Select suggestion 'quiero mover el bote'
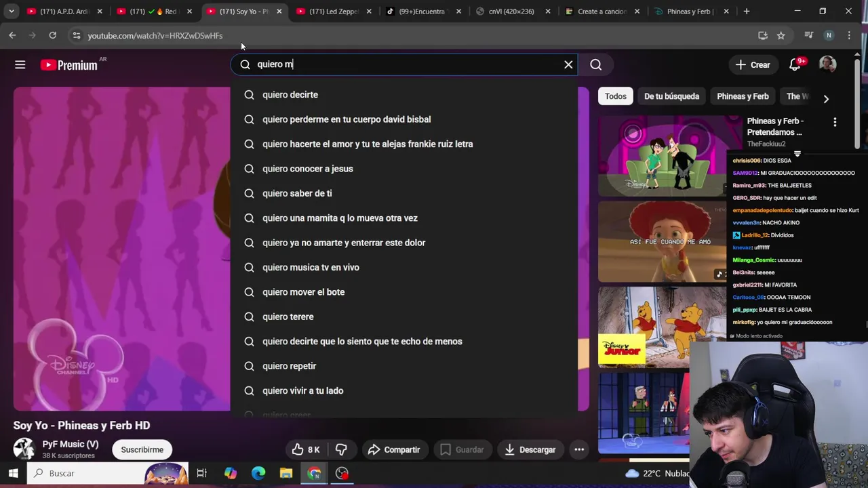This screenshot has width=868, height=488. (403, 292)
